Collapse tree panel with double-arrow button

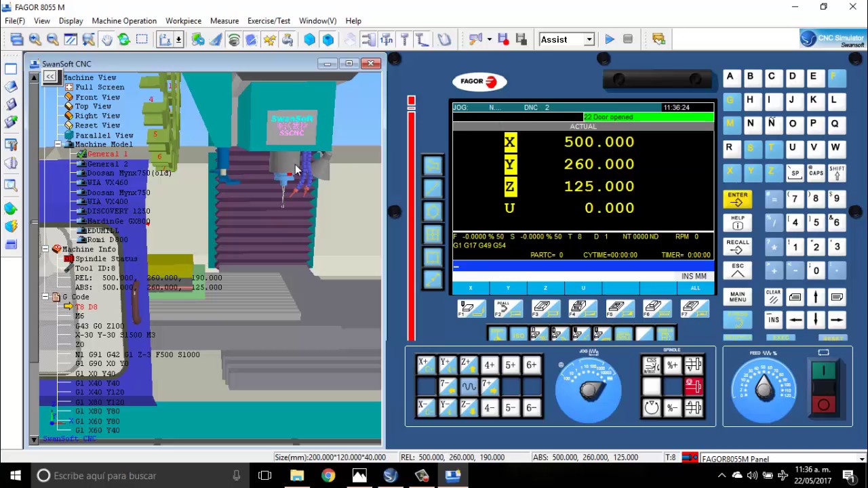pos(50,77)
